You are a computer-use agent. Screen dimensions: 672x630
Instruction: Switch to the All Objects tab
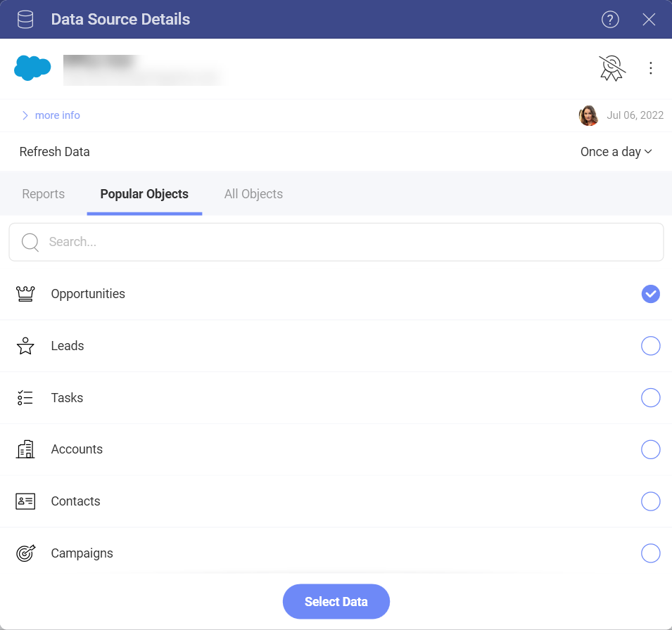click(x=253, y=194)
